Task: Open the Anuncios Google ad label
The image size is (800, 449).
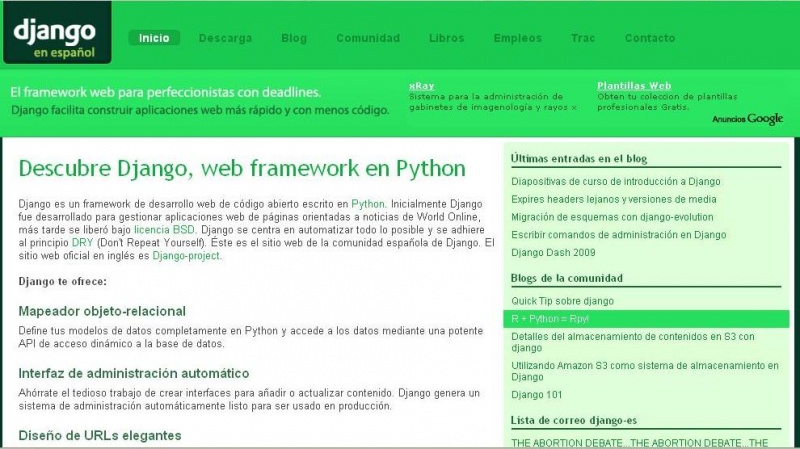Action: click(747, 119)
